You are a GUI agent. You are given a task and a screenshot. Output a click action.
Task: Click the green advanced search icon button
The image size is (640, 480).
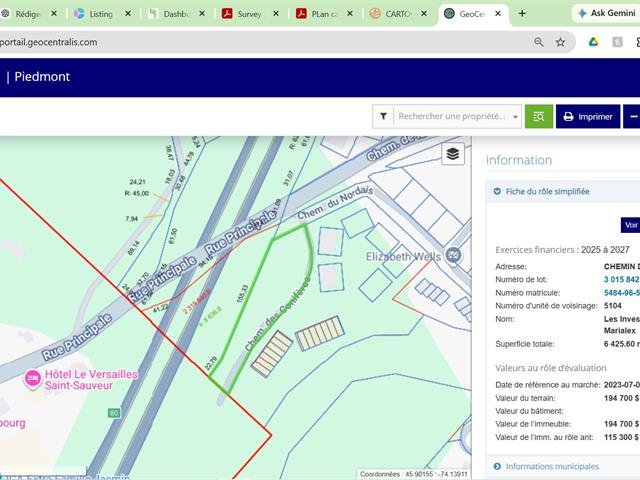538,117
